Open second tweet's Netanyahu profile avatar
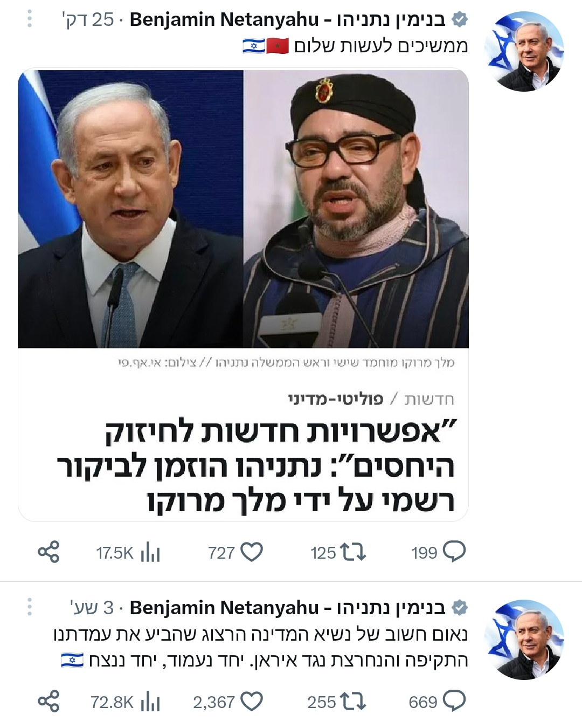This screenshot has height=728, width=582. [x=524, y=639]
